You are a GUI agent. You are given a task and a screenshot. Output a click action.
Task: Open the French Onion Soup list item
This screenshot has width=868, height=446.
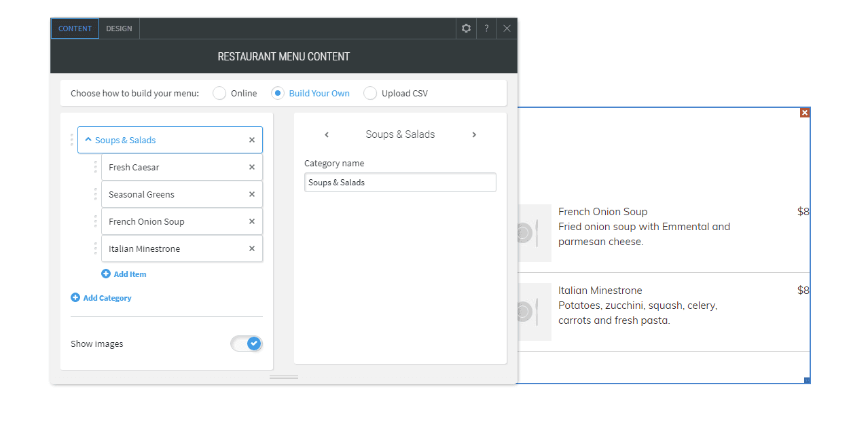click(182, 221)
